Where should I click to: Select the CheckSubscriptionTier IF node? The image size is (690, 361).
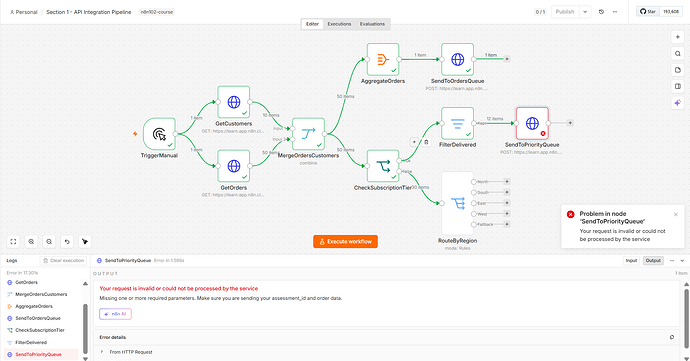point(383,166)
